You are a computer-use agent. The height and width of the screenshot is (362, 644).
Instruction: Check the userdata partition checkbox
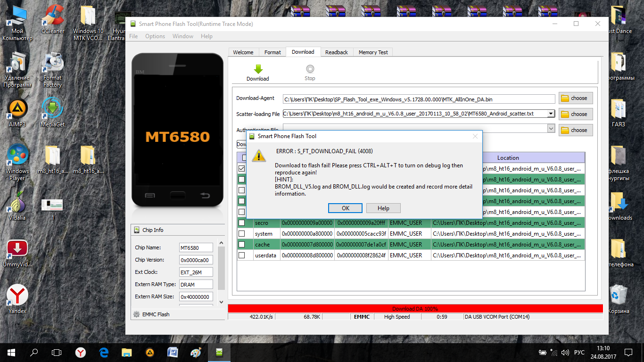[241, 255]
